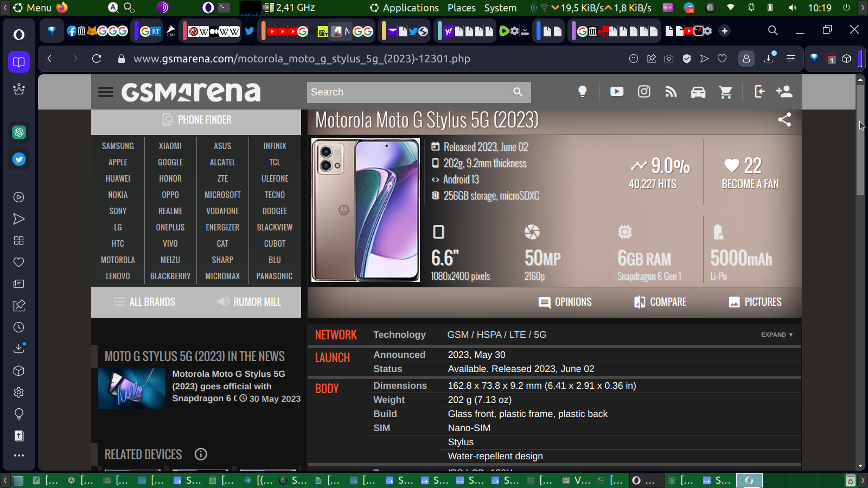The width and height of the screenshot is (868, 488).
Task: Click the Sign up icon on GSMArena
Action: coord(784,92)
